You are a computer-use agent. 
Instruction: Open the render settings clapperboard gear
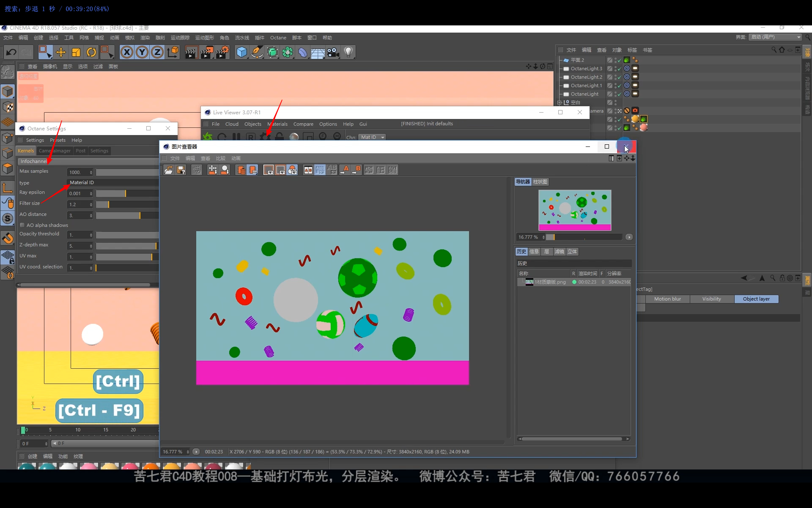222,52
